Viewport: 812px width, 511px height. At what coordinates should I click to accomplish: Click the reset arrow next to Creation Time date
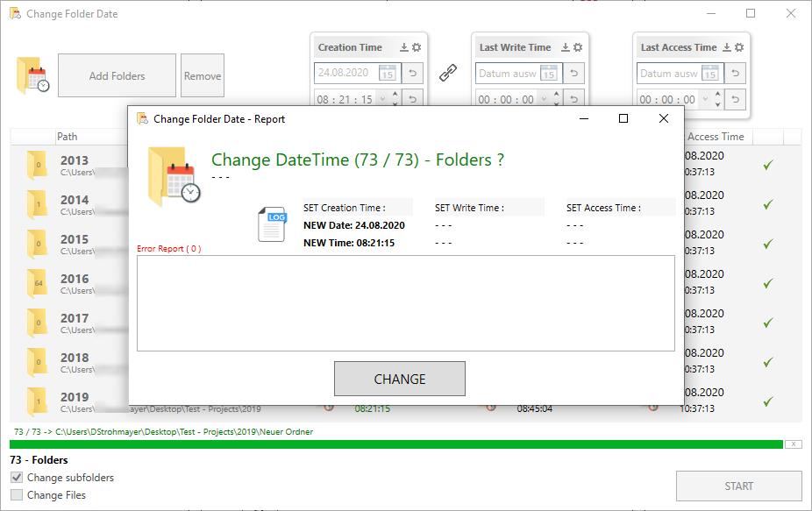pyautogui.click(x=410, y=74)
